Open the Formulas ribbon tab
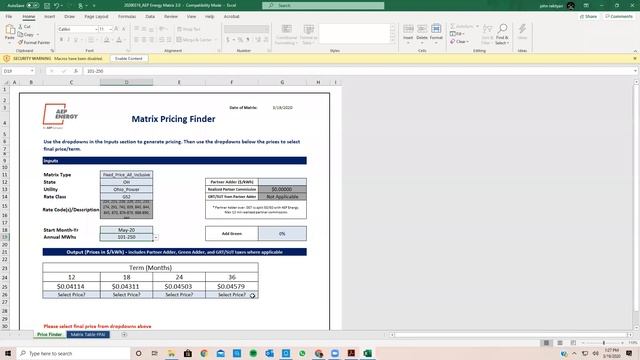The image size is (640, 360). (x=127, y=17)
